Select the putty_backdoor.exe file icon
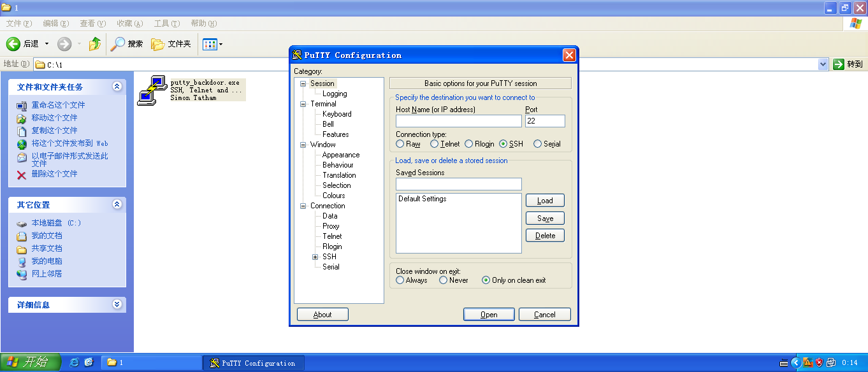The width and height of the screenshot is (868, 372). 152,90
